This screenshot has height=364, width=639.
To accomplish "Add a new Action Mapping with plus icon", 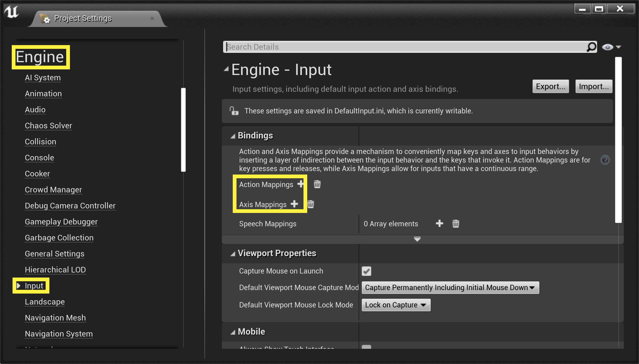I will (x=301, y=184).
